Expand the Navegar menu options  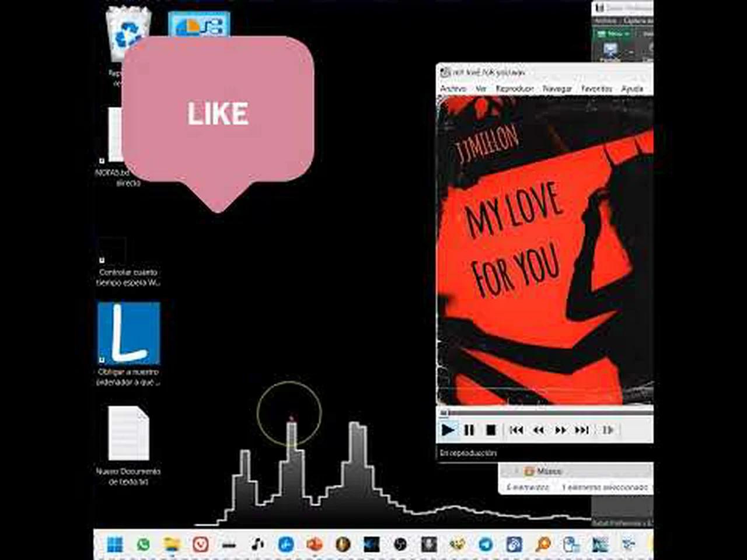[557, 89]
